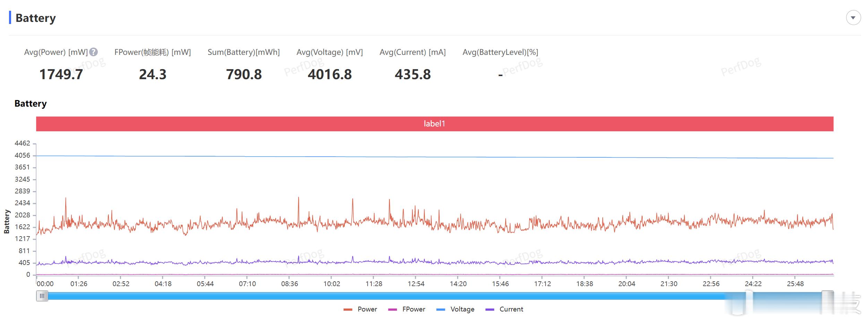
Task: Click the Sum(Battery) value 790.8
Action: click(x=244, y=74)
